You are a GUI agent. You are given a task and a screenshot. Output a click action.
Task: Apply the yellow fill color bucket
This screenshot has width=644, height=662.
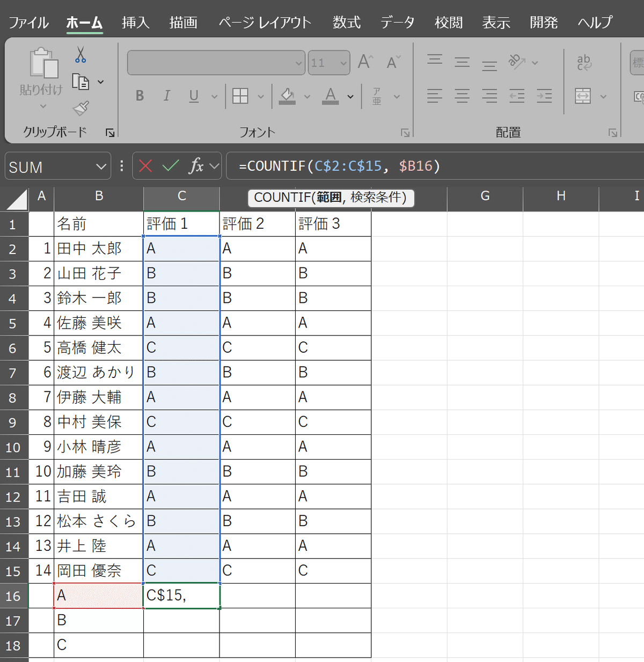[287, 96]
